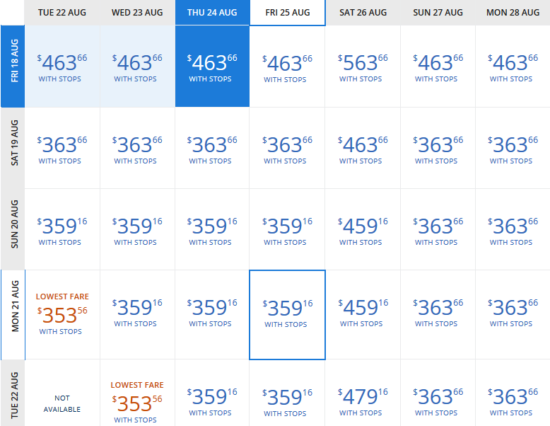
Task: Select outlined $359.16 fare for Mon 21 / Fri 25
Action: [287, 315]
